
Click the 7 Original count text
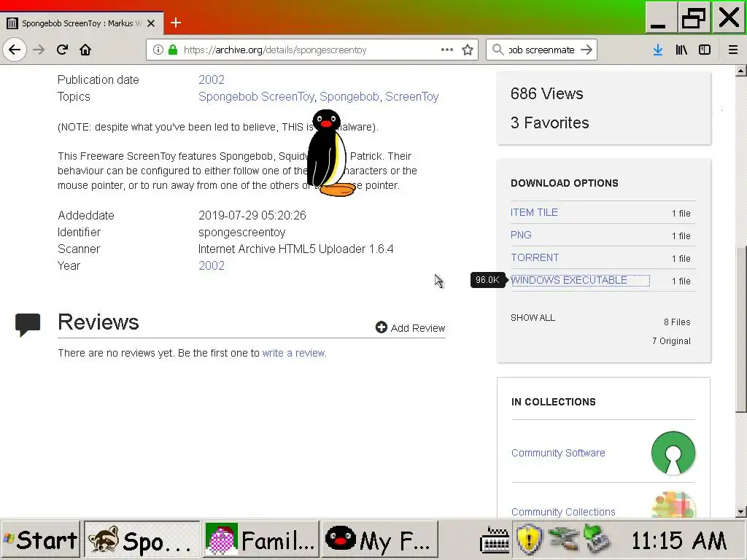671,341
